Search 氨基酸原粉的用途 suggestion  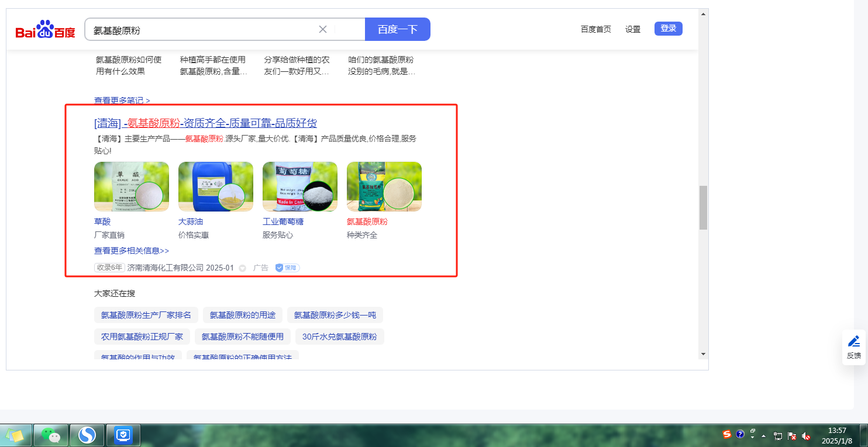tap(243, 315)
